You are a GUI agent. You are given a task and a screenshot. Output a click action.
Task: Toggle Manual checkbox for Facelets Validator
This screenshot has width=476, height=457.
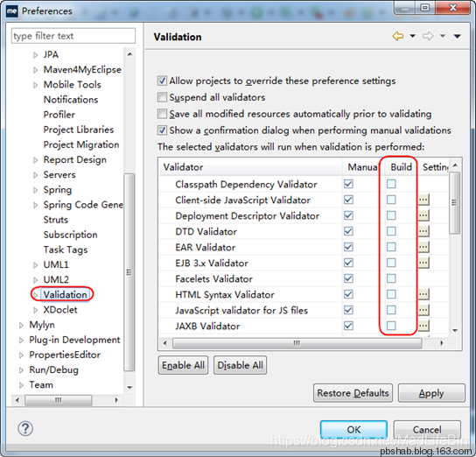348,278
